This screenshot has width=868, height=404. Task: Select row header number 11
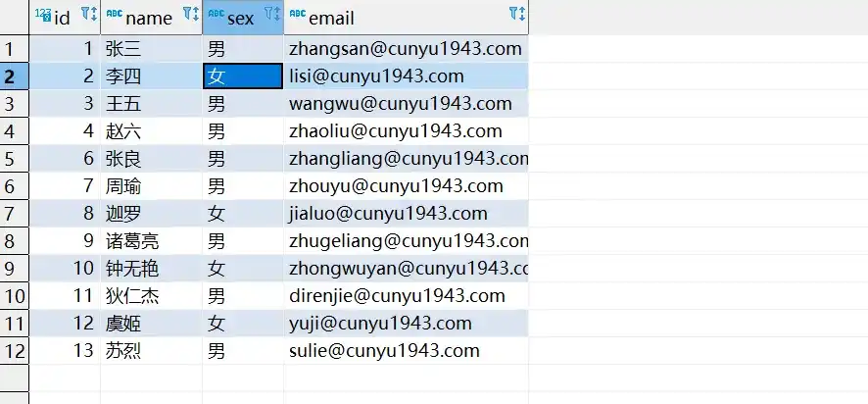15,323
